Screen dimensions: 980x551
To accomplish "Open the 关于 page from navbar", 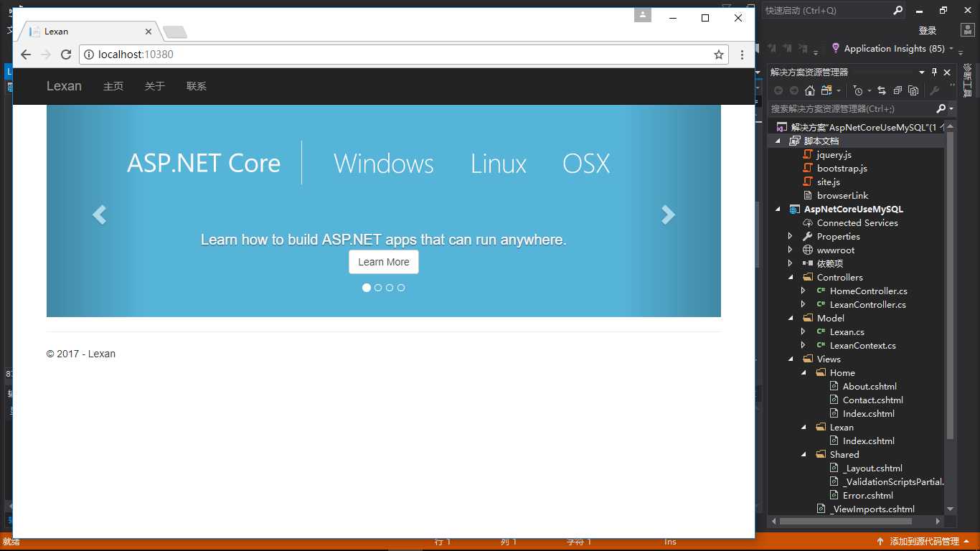I will click(155, 86).
